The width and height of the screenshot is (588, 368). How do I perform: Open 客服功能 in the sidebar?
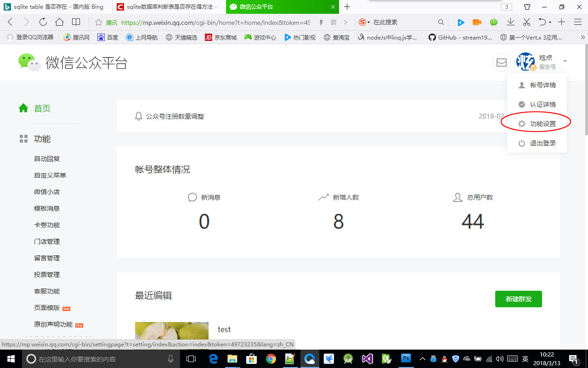tap(47, 291)
